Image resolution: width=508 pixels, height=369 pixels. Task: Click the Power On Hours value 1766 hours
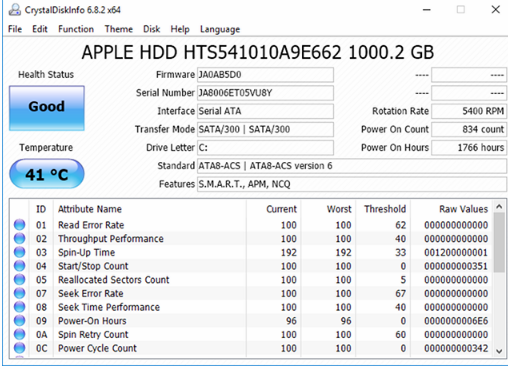coord(469,147)
